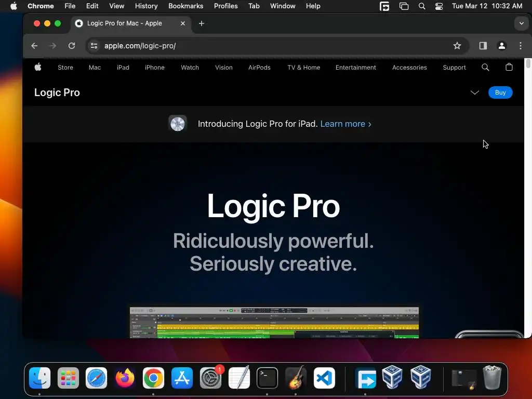Open Control Center in menu bar

click(x=438, y=6)
